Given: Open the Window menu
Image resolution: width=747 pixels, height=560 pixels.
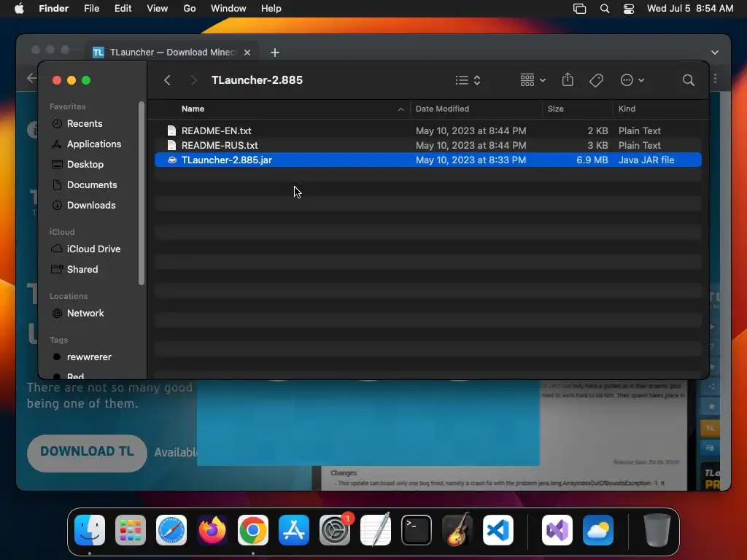Looking at the screenshot, I should click(x=228, y=9).
